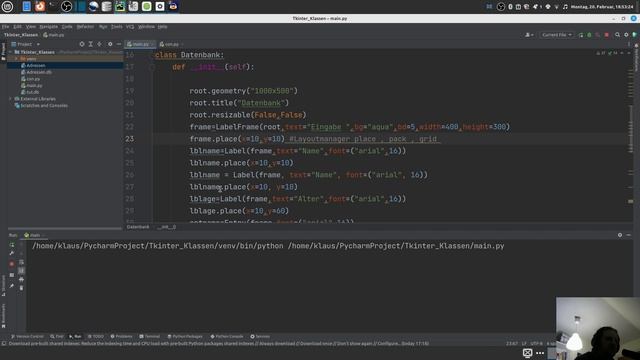Open the Find tool window

(57, 337)
